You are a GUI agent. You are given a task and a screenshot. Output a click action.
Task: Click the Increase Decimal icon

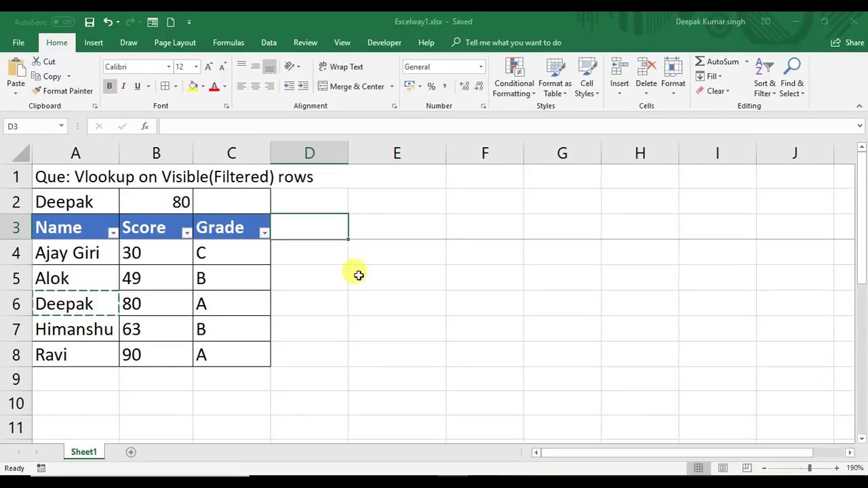pyautogui.click(x=465, y=86)
